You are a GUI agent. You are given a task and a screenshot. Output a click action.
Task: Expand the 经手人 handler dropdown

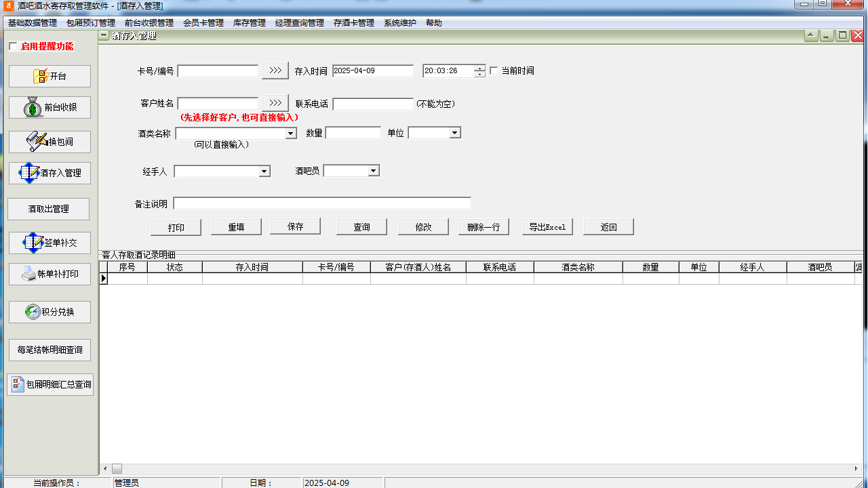(264, 172)
